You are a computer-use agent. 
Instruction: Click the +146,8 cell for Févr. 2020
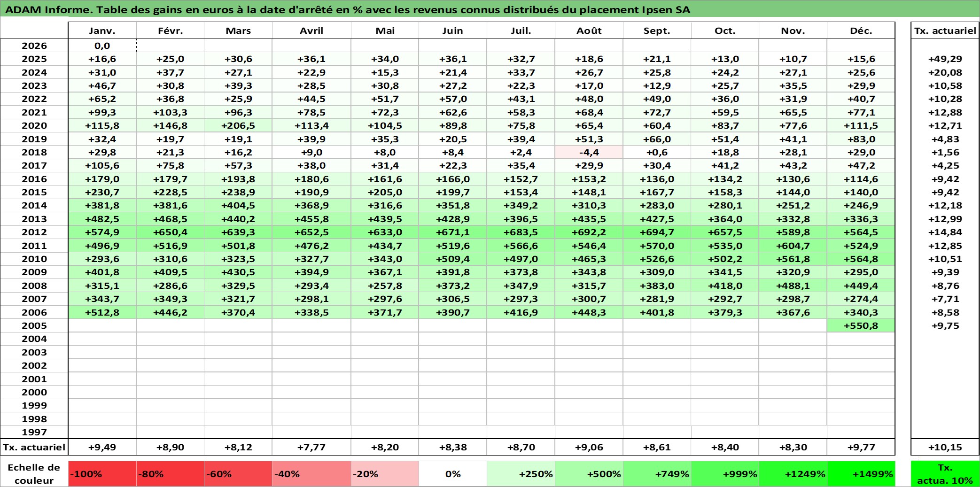170,125
